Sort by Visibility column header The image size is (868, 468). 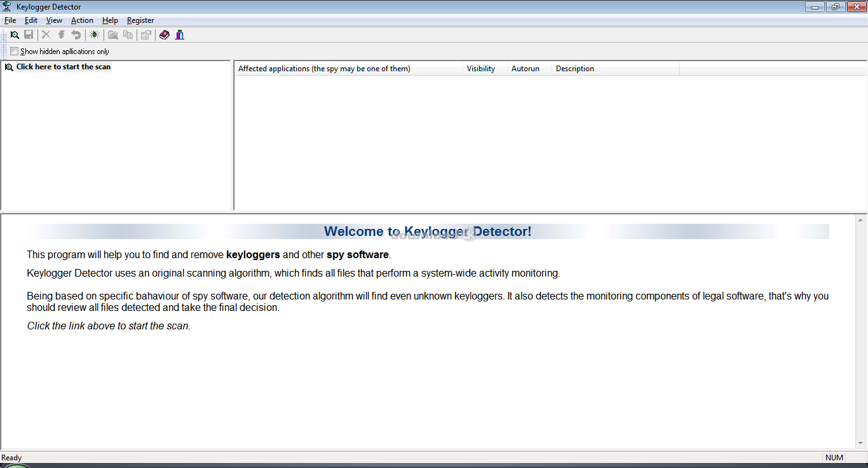(485, 69)
